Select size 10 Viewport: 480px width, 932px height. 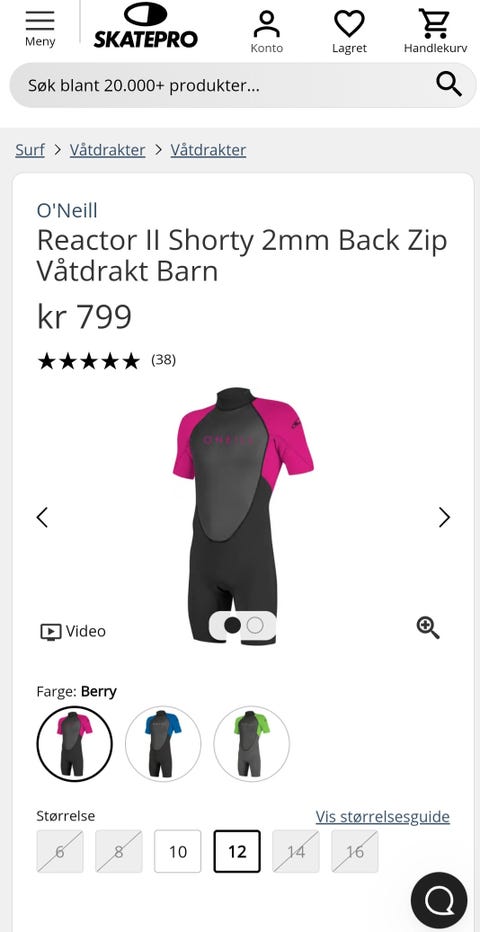[178, 852]
